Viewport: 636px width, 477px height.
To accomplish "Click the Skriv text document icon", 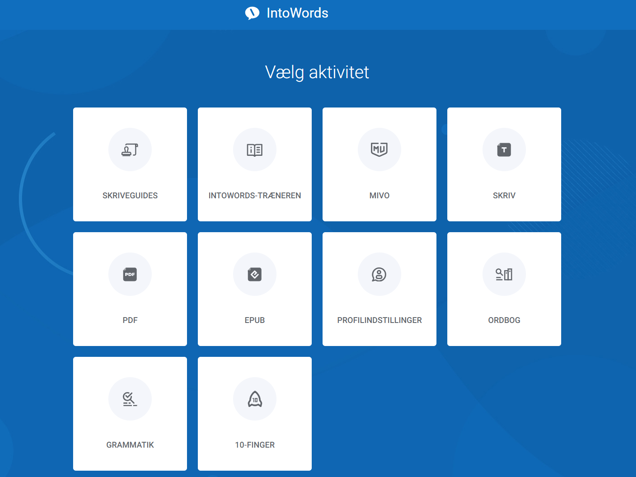I will [x=504, y=150].
